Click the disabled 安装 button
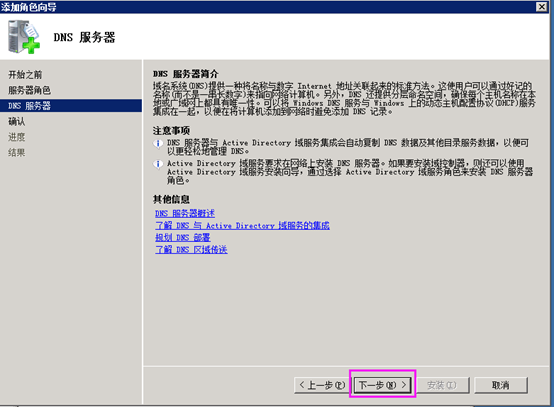 click(442, 385)
